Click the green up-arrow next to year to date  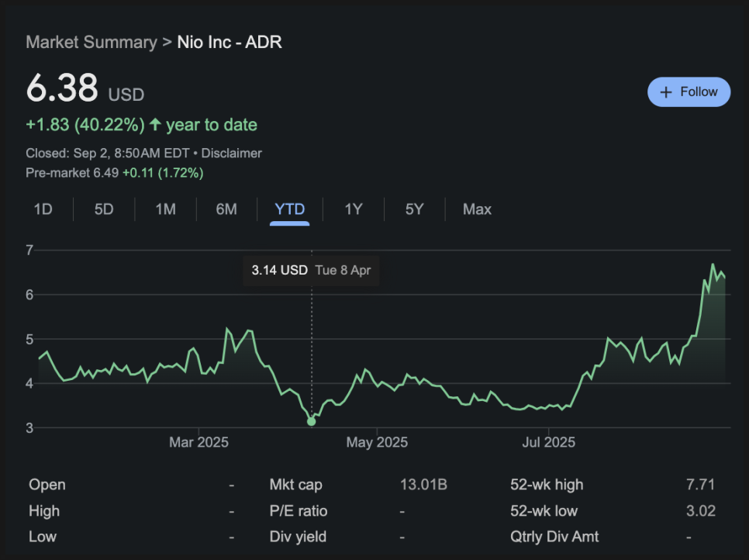(155, 124)
